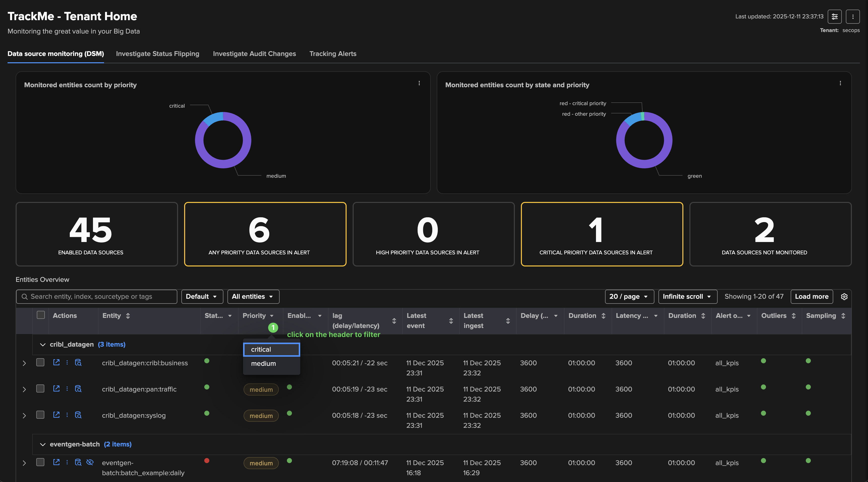Check the cribl_datagen:cribl:business row checkbox
The width and height of the screenshot is (868, 482).
(41, 362)
